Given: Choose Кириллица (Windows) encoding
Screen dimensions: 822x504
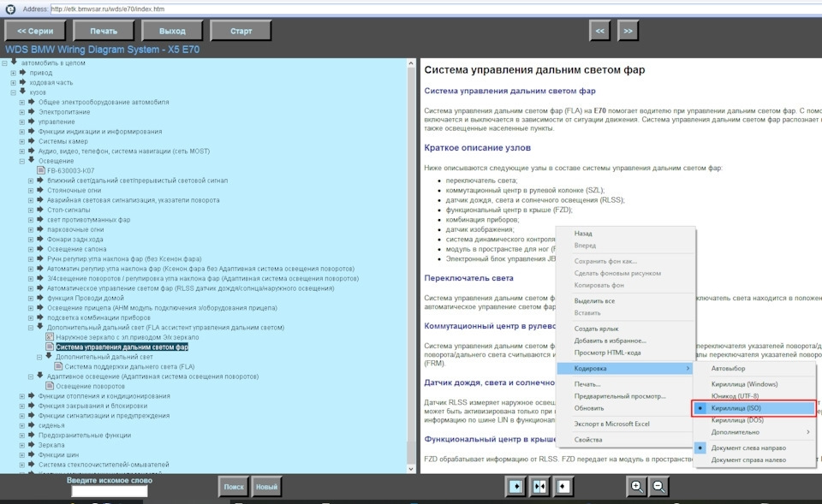Looking at the screenshot, I should (x=753, y=384).
